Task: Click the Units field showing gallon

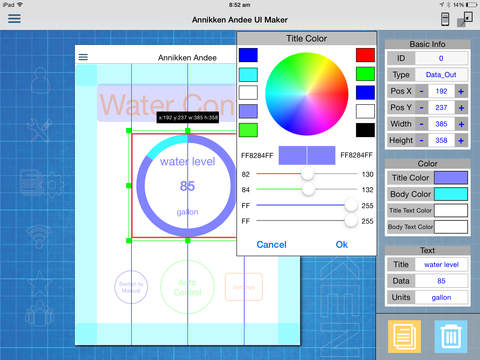Action: 441,297
